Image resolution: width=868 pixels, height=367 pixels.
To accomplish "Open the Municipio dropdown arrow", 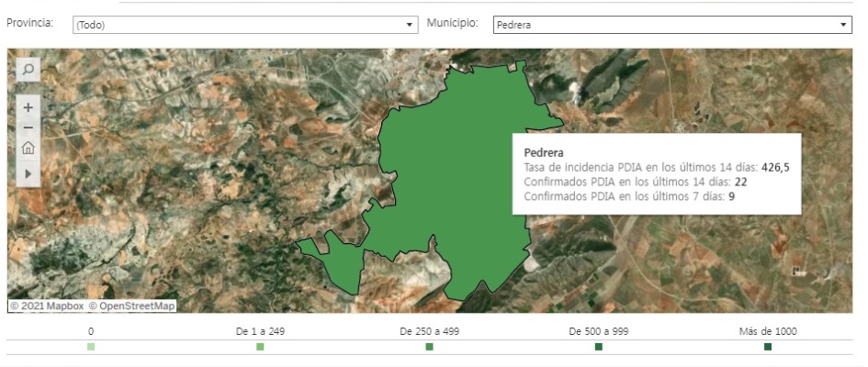I will click(x=844, y=25).
